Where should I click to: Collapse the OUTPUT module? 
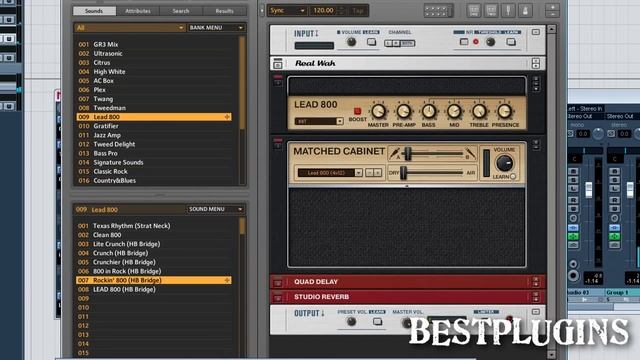coord(536,312)
